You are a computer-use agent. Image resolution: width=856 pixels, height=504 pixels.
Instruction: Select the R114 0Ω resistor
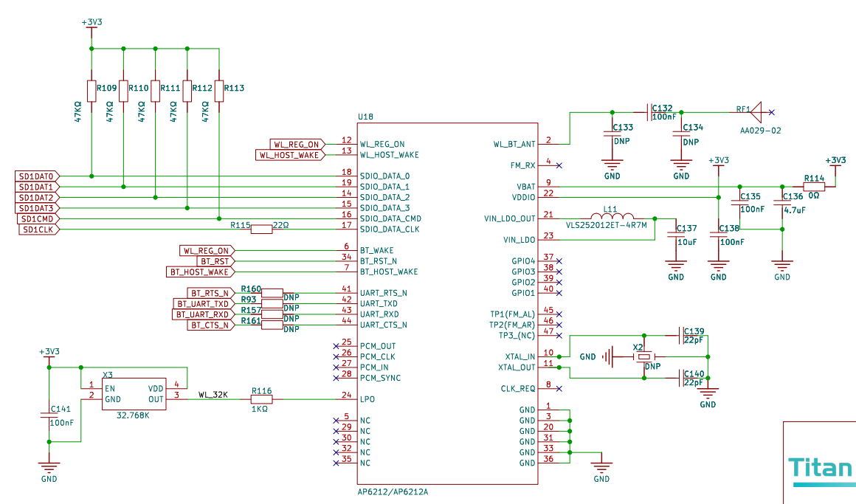pyautogui.click(x=814, y=187)
